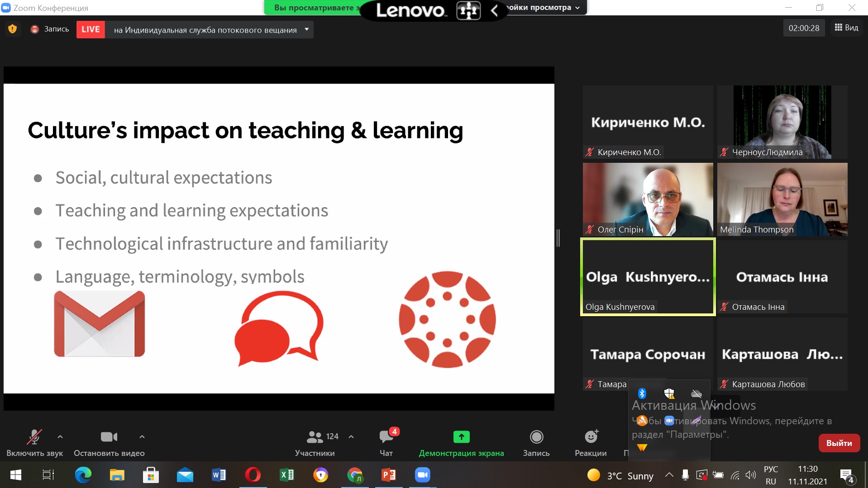The height and width of the screenshot is (488, 868).
Task: Open the Wi-Fi network tray icon
Action: [735, 475]
